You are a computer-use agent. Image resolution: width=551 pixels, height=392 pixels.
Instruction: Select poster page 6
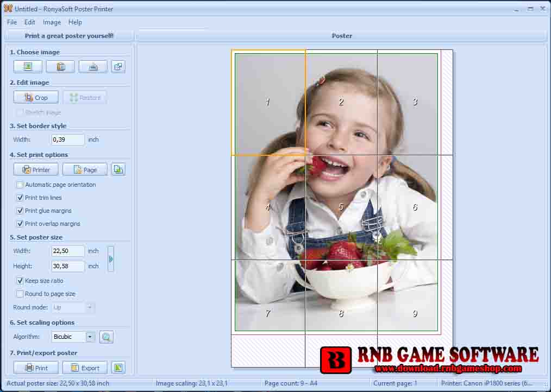click(415, 207)
